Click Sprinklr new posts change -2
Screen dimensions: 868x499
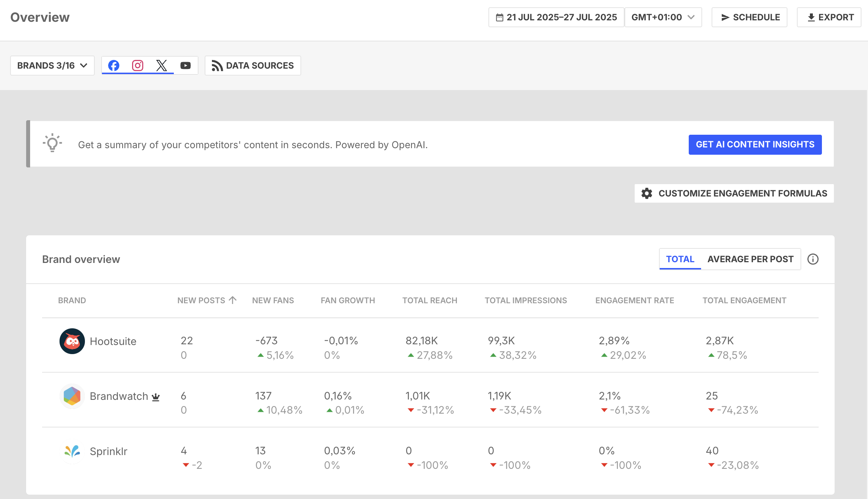pos(192,465)
